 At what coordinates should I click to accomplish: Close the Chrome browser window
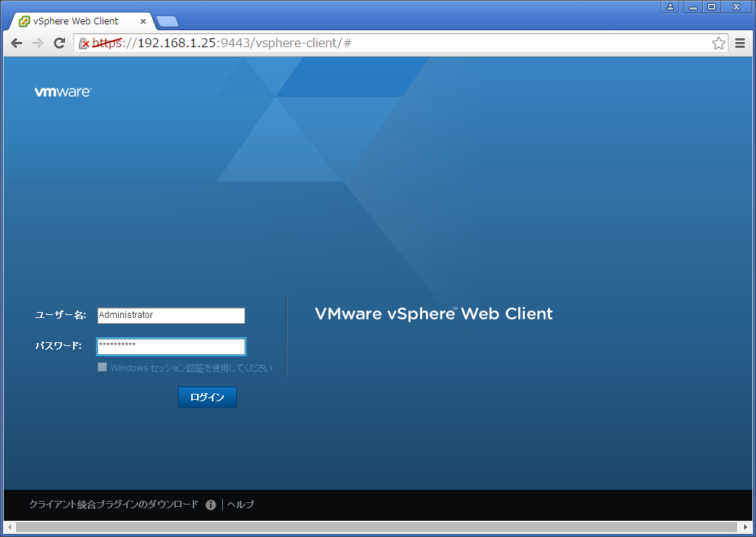(736, 7)
